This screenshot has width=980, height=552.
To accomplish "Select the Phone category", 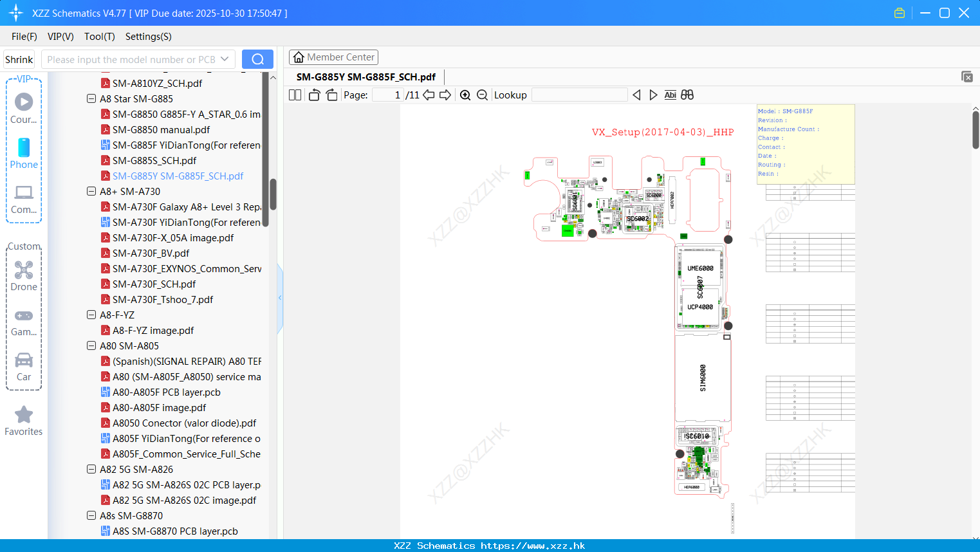I will click(24, 153).
